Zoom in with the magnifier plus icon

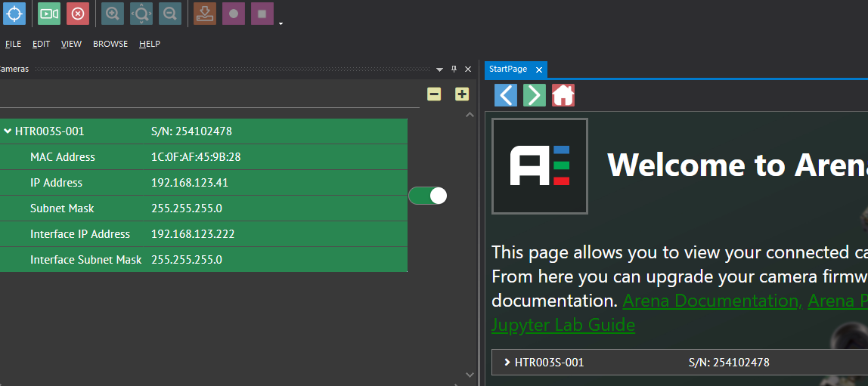pos(113,14)
